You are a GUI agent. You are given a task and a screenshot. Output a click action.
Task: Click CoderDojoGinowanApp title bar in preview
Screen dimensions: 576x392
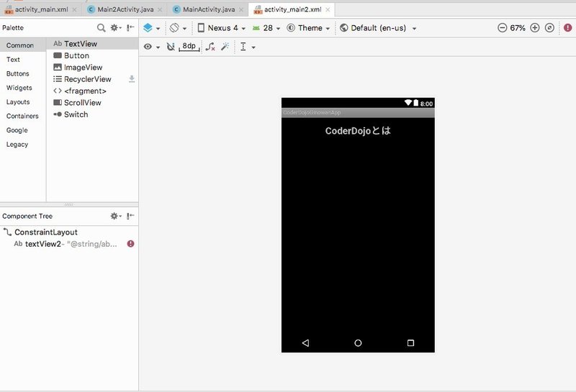358,112
